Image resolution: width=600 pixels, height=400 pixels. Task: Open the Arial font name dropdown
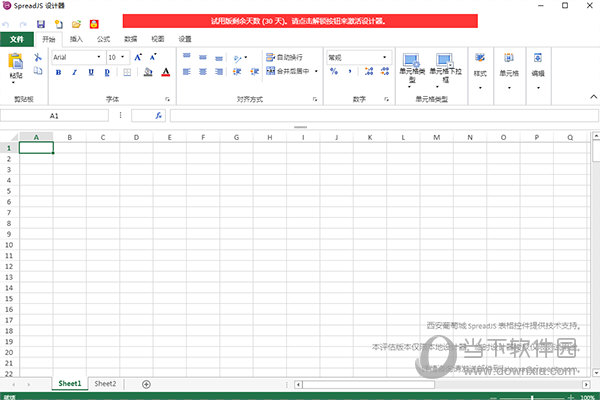coord(77,57)
